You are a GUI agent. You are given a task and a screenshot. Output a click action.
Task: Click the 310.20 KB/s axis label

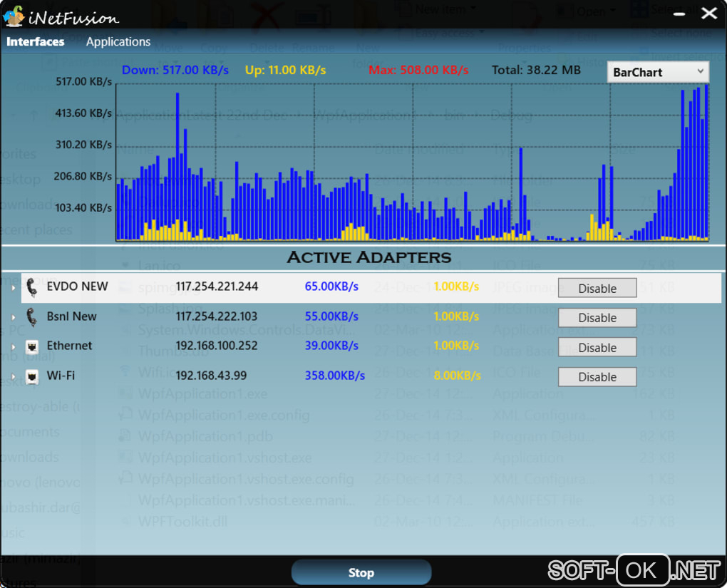click(x=83, y=145)
